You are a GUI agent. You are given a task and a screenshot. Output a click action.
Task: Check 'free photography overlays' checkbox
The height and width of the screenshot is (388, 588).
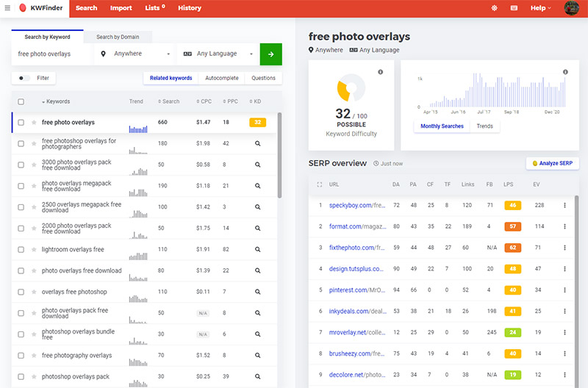coord(21,356)
